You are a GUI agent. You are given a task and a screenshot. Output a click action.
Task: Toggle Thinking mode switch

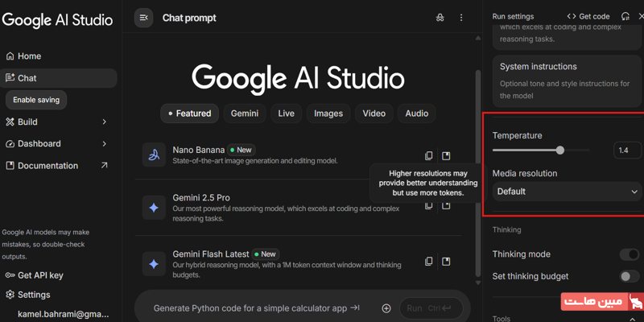tap(629, 254)
